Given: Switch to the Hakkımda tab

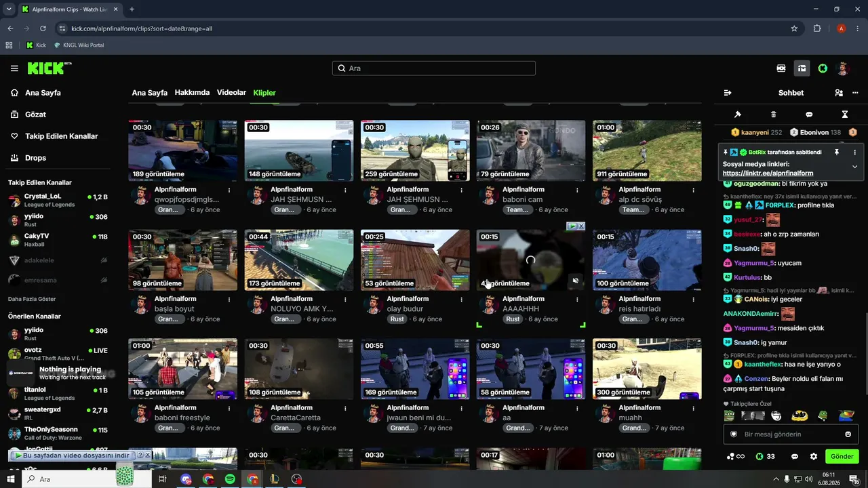Looking at the screenshot, I should 192,93.
